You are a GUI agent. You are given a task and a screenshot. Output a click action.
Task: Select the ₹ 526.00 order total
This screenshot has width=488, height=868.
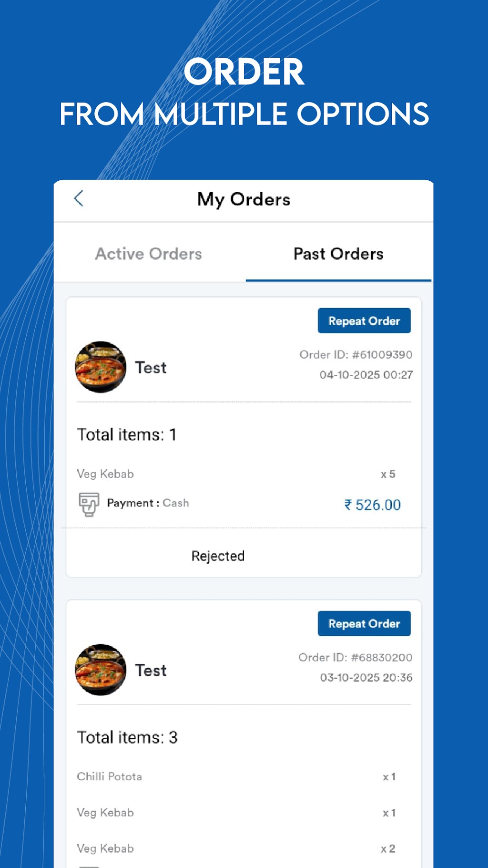coord(373,505)
